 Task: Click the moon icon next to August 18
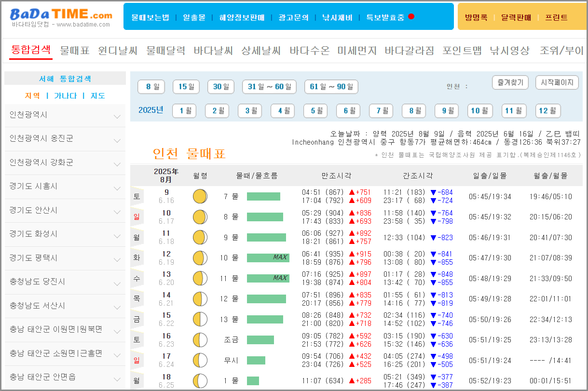coord(200,380)
